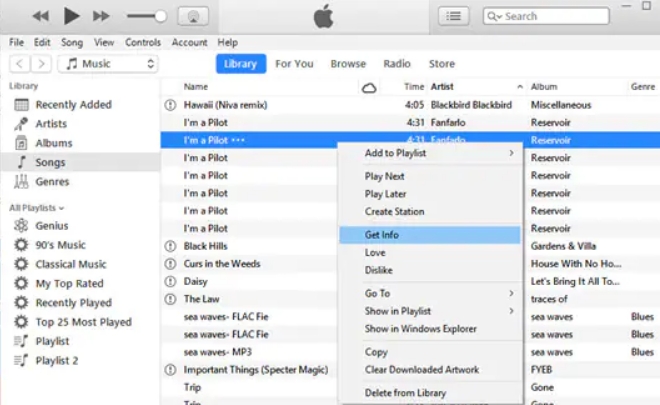660x405 pixels.
Task: Open the Music media picker dropdown
Action: 108,64
